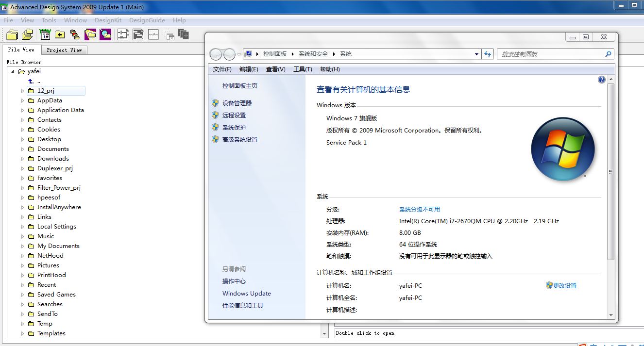Expand the Duplexer_prj tree node

tap(22, 168)
